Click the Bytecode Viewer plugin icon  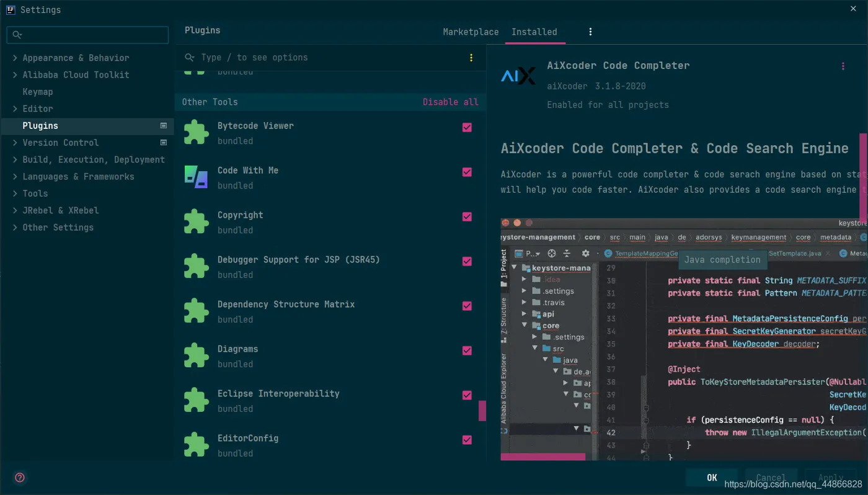click(x=197, y=132)
